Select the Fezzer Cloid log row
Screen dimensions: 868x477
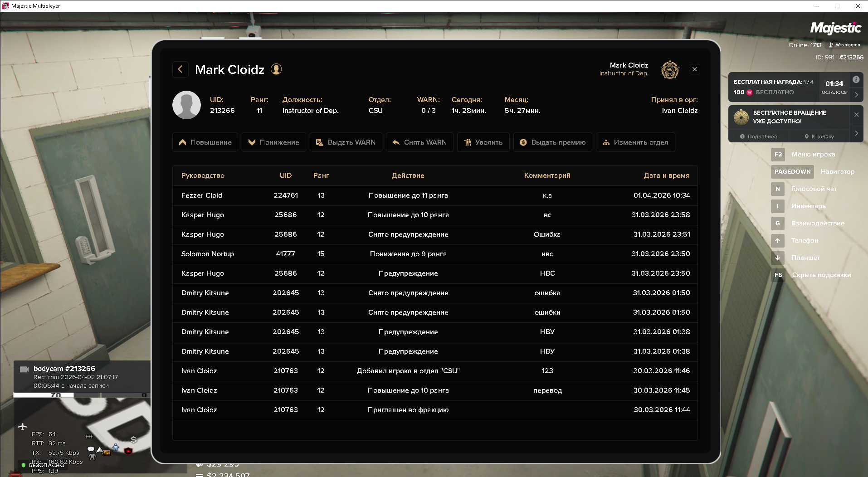[435, 195]
